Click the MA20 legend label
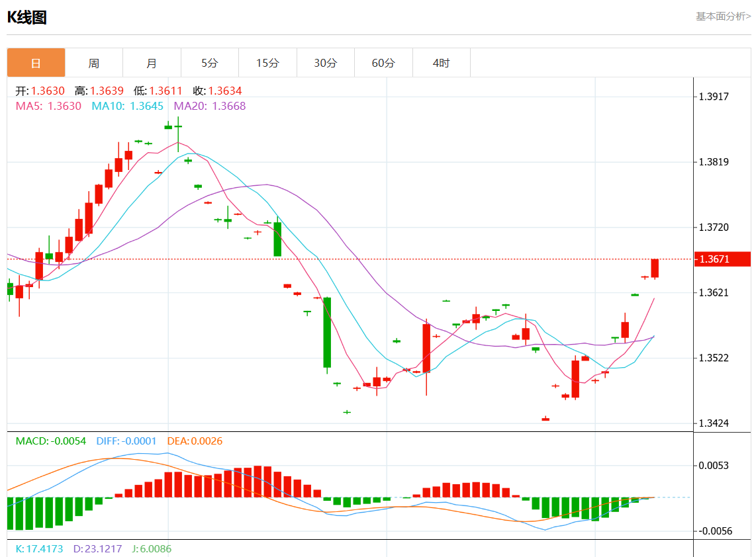Screen dimensions: 756x557 click(209, 106)
